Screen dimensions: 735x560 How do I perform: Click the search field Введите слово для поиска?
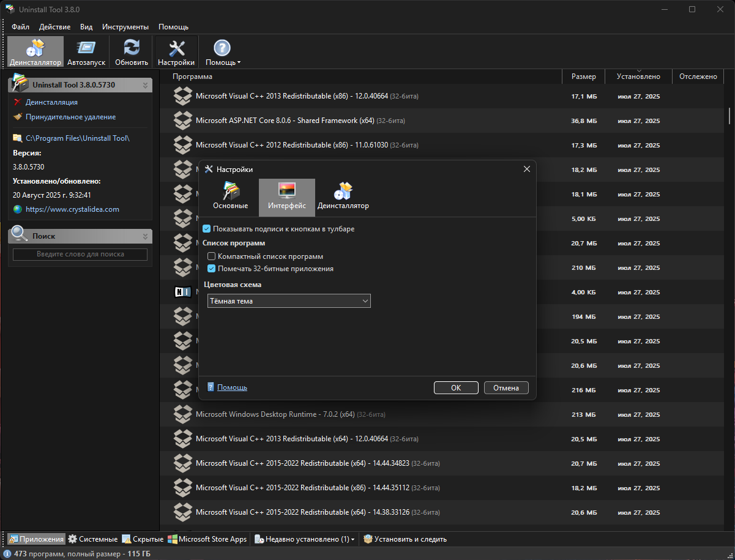pos(80,254)
